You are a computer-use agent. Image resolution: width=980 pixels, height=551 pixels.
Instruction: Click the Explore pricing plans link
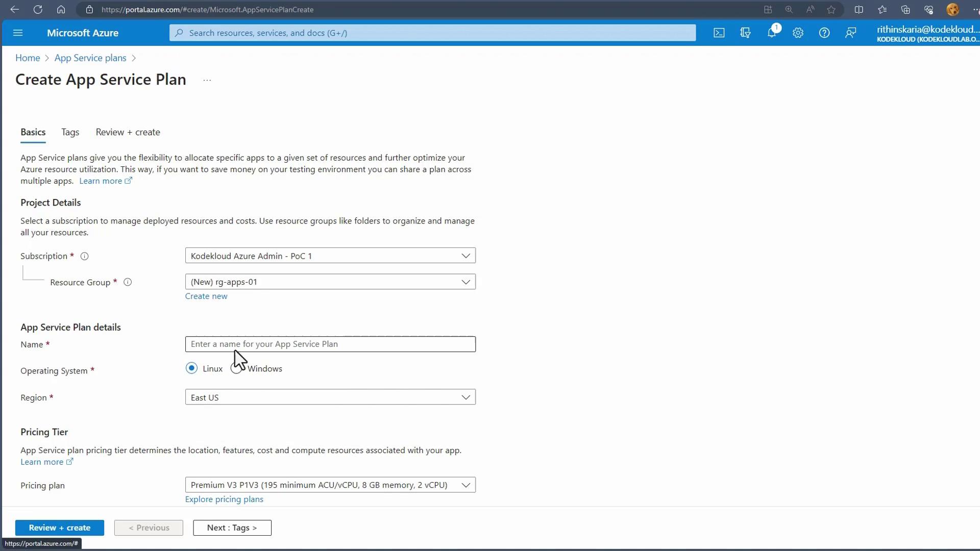coord(224,499)
